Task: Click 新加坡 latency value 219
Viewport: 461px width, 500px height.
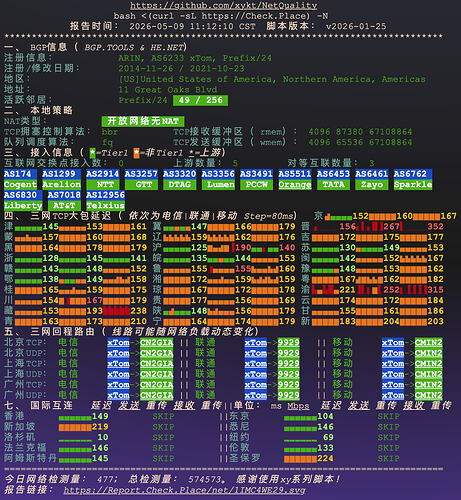Action: pyautogui.click(x=100, y=427)
